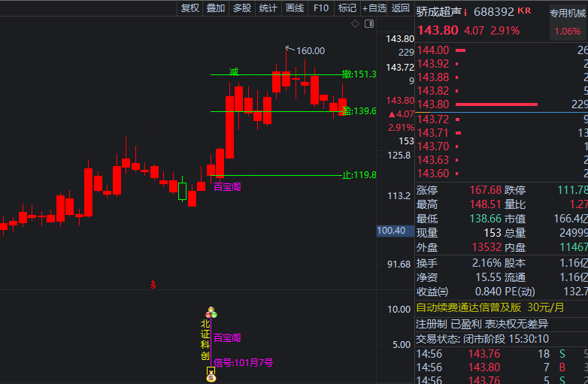Click the 返回 back button

point(401,8)
